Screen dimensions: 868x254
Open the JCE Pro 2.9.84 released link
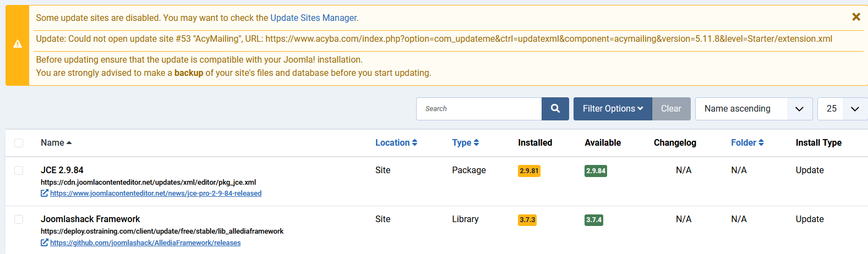coord(156,194)
